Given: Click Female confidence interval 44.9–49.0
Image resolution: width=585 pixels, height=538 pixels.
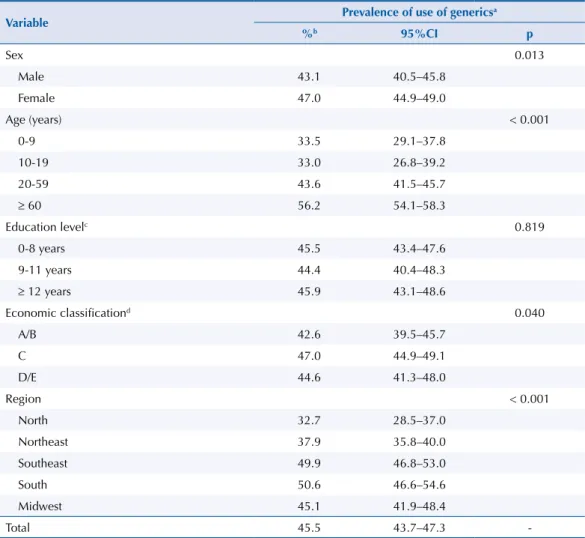Looking at the screenshot, I should [x=419, y=98].
